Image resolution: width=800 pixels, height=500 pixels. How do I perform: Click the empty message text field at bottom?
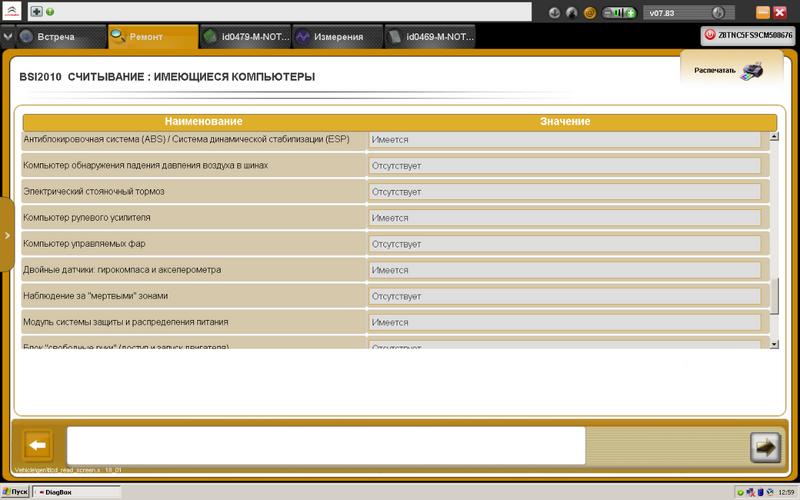325,446
